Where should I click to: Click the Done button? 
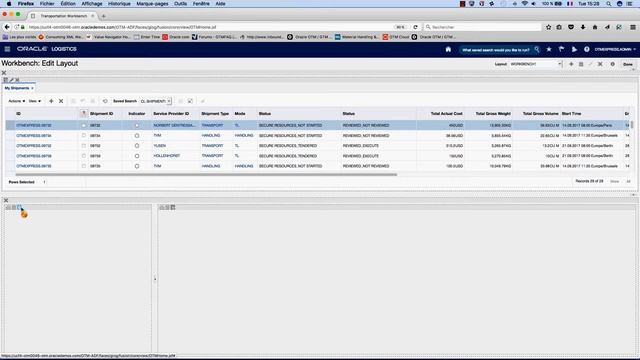point(628,64)
